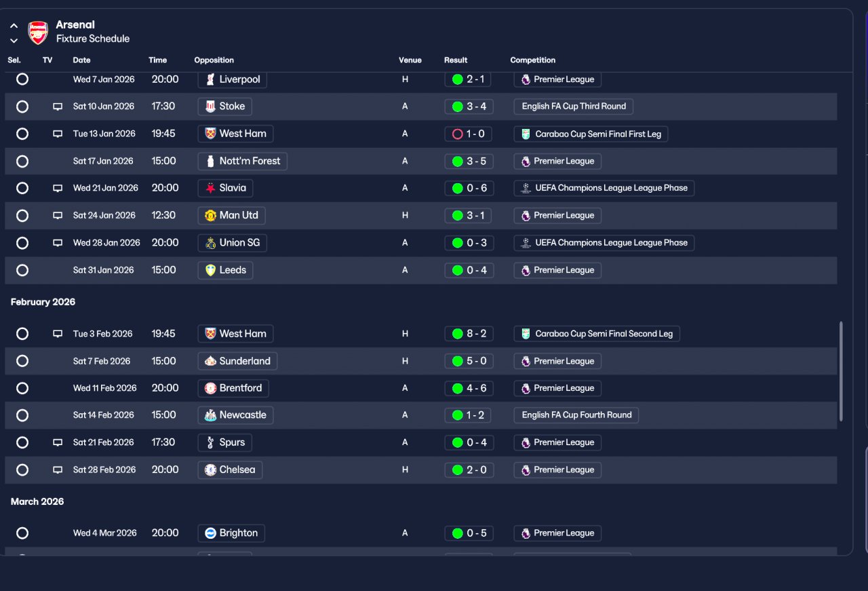The image size is (868, 591).
Task: Open the Spurs opposition link
Action: tap(225, 442)
